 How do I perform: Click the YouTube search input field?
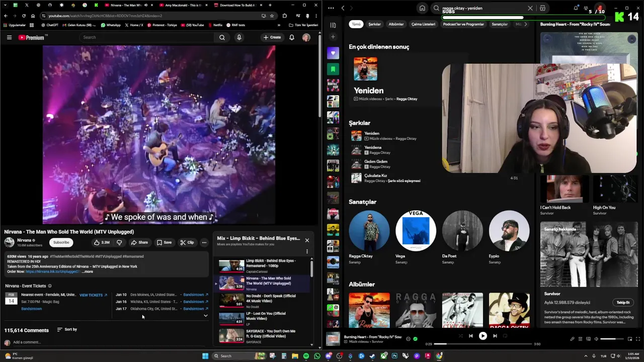point(146,37)
